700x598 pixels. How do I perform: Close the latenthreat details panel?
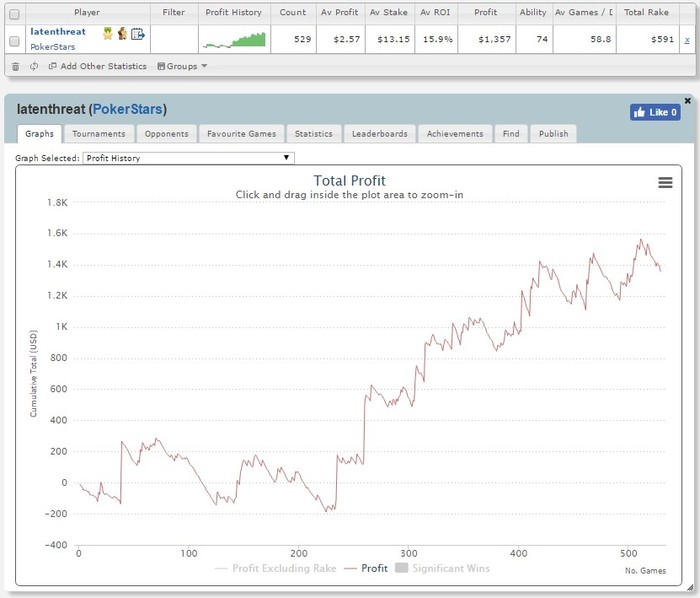pyautogui.click(x=688, y=101)
